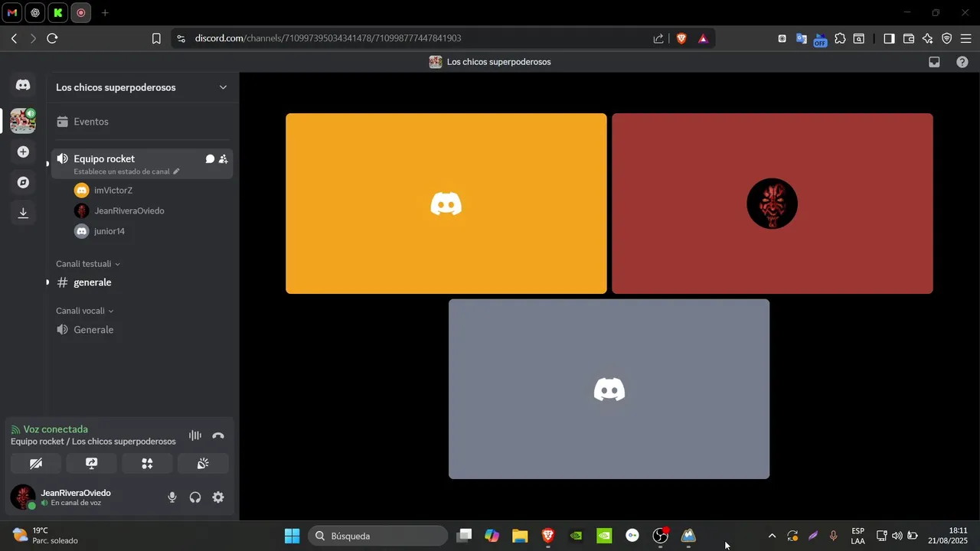Open Discord inbox icon
Screen dimensions: 980x551
tap(934, 62)
